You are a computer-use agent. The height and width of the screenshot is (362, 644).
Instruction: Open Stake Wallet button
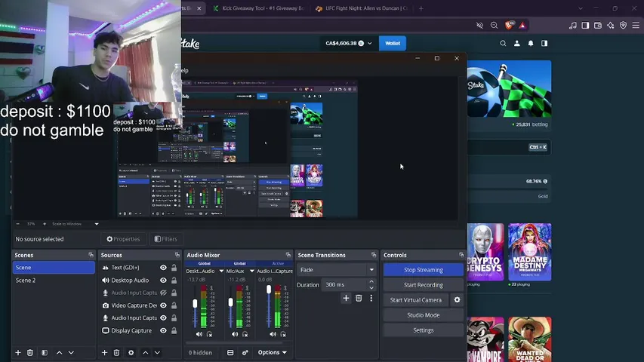(x=393, y=43)
